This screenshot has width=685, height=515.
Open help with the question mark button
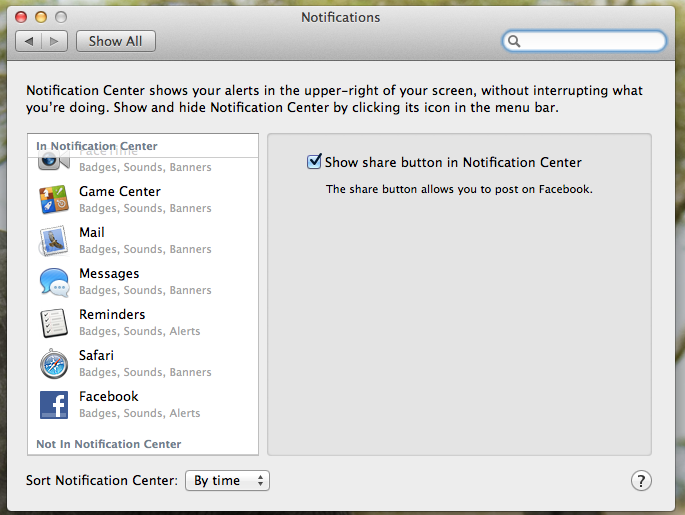click(641, 480)
